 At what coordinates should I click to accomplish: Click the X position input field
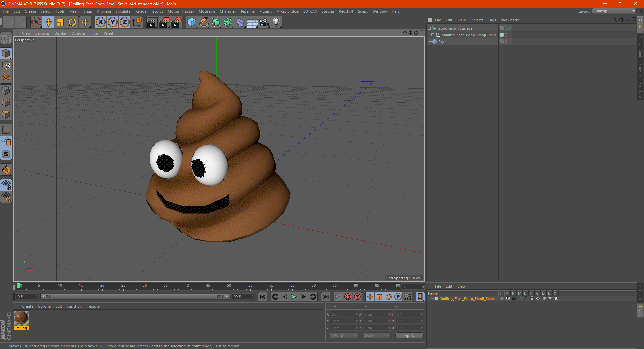(344, 314)
